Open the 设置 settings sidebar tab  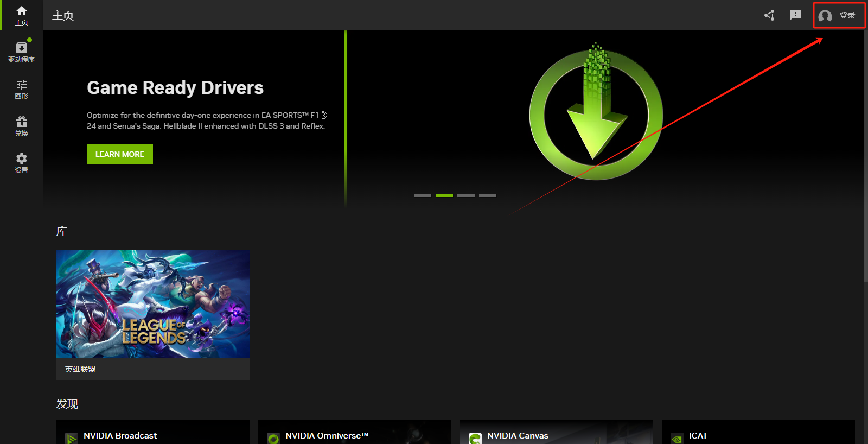[21, 163]
